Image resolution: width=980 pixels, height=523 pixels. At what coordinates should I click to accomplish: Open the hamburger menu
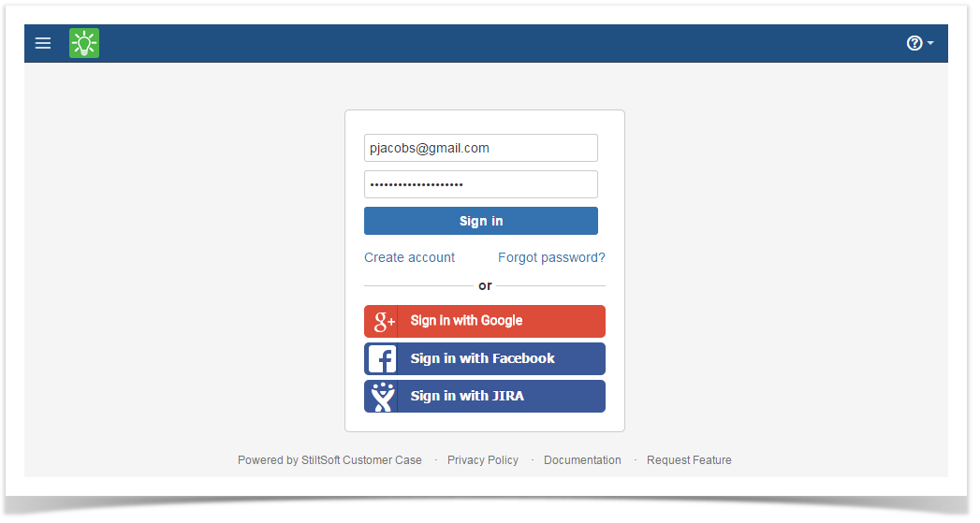pyautogui.click(x=42, y=43)
